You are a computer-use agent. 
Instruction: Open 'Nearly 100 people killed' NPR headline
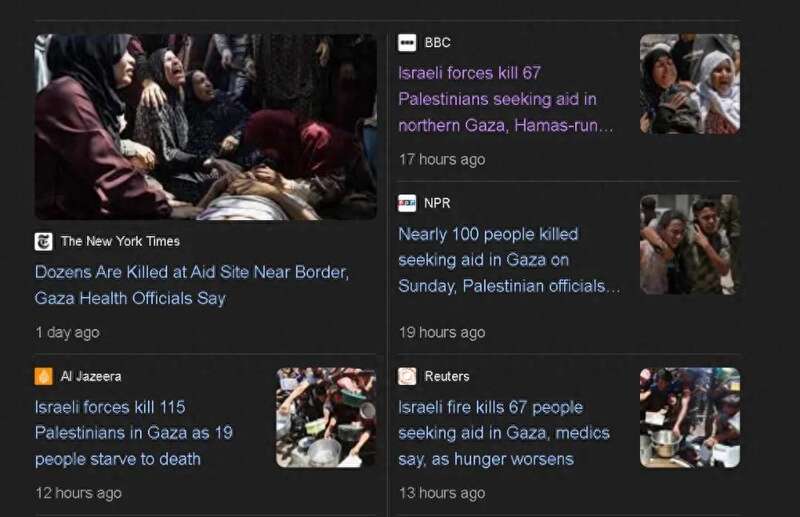click(509, 260)
